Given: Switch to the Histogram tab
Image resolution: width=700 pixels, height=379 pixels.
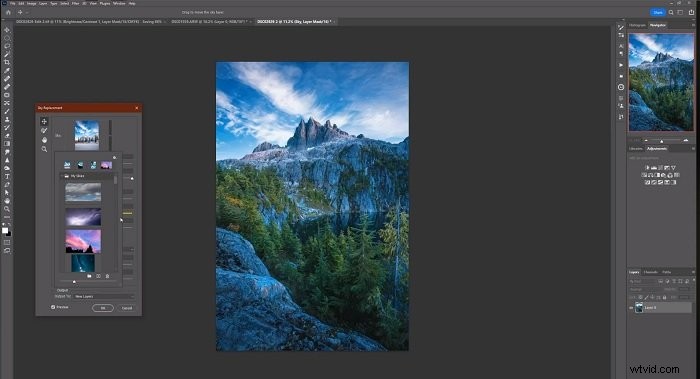Looking at the screenshot, I should coord(637,25).
